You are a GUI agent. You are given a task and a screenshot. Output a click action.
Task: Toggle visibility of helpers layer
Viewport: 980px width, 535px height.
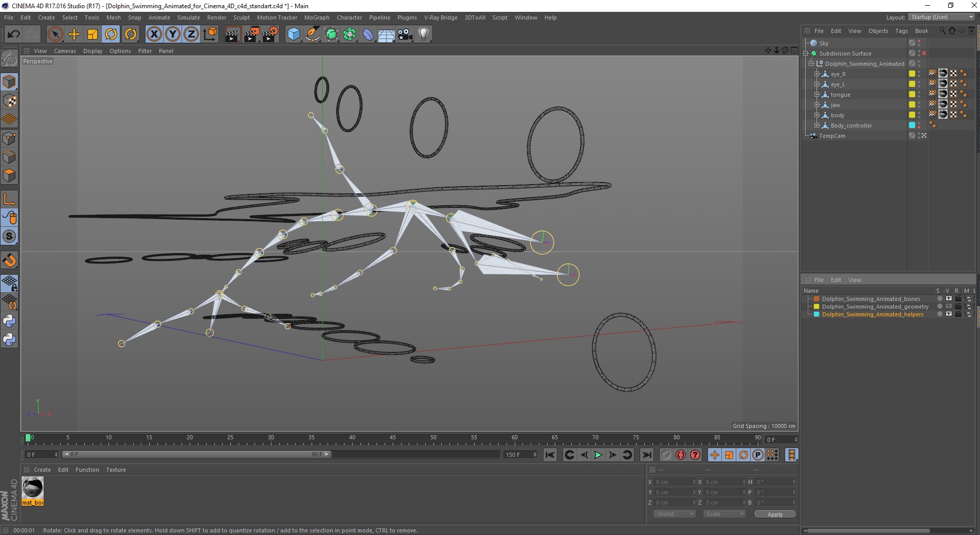pyautogui.click(x=949, y=314)
